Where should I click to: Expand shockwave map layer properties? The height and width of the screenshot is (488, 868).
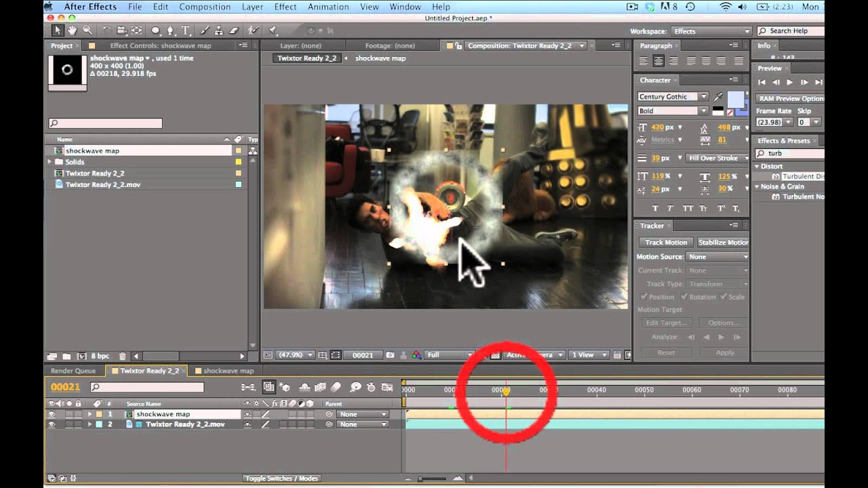pos(90,414)
